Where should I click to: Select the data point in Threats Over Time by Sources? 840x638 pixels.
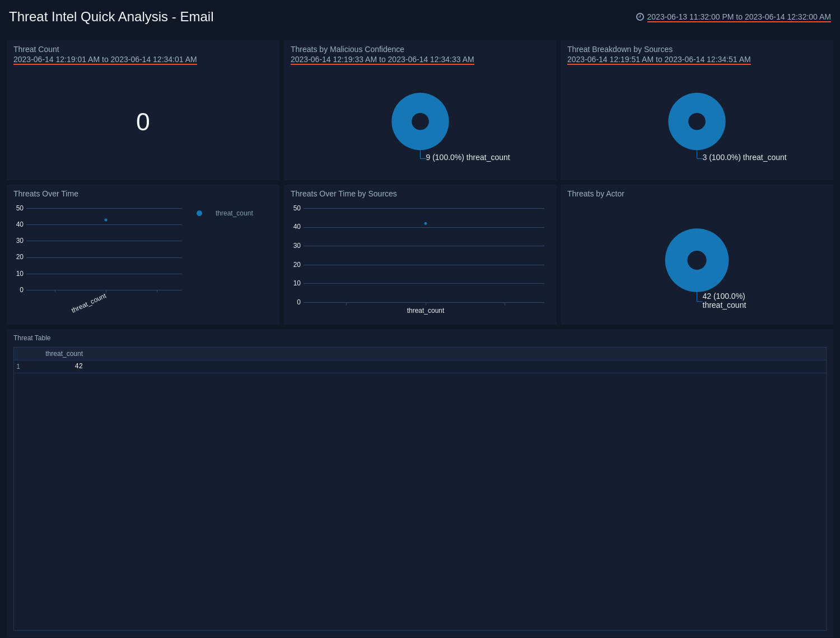tap(426, 223)
